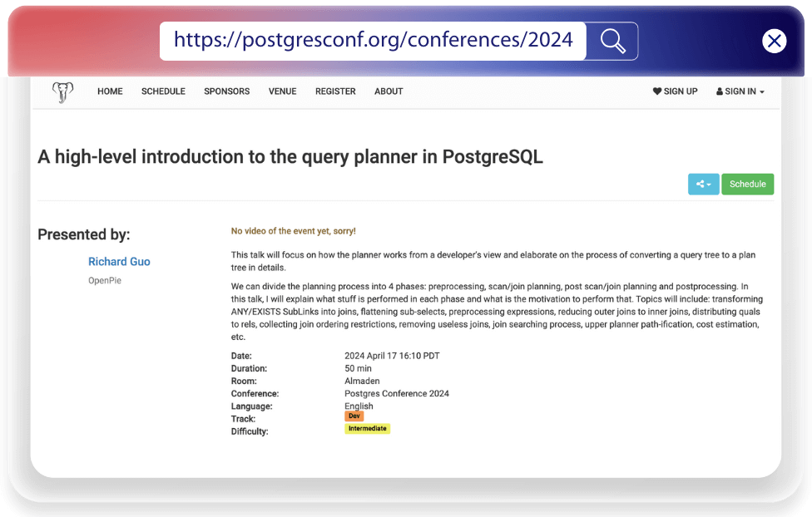The width and height of the screenshot is (812, 517).
Task: Click 'No video of the event yet, sorry!'
Action: [x=293, y=231]
